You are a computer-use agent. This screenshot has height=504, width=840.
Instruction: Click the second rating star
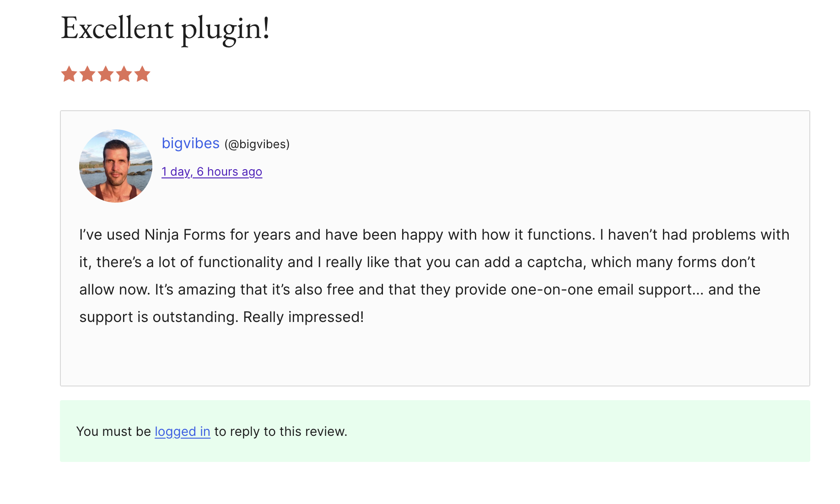pos(87,74)
